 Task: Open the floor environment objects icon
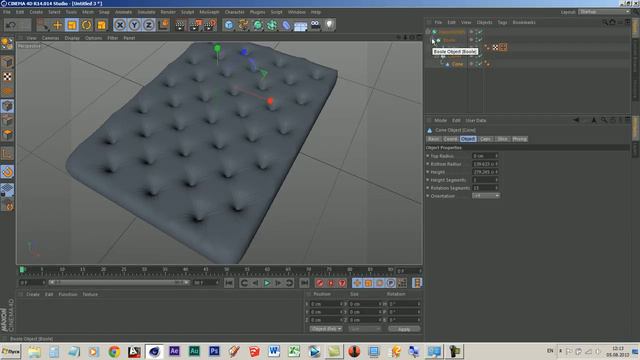tap(300, 25)
